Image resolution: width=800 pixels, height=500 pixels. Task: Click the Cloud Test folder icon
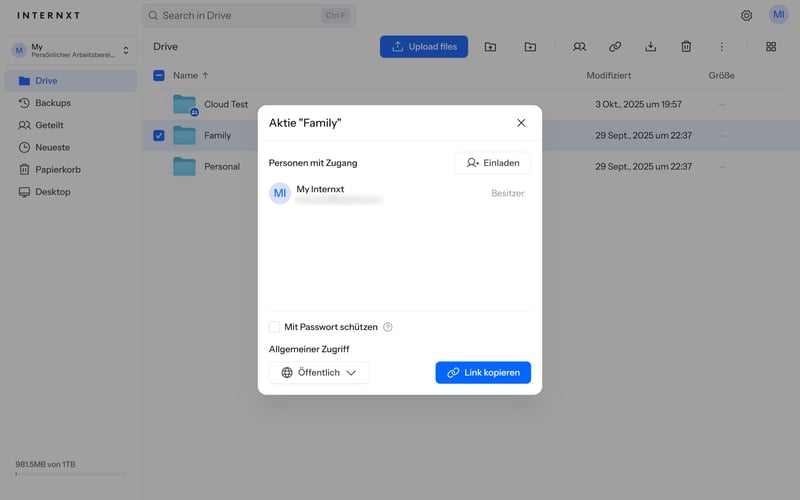pyautogui.click(x=185, y=105)
